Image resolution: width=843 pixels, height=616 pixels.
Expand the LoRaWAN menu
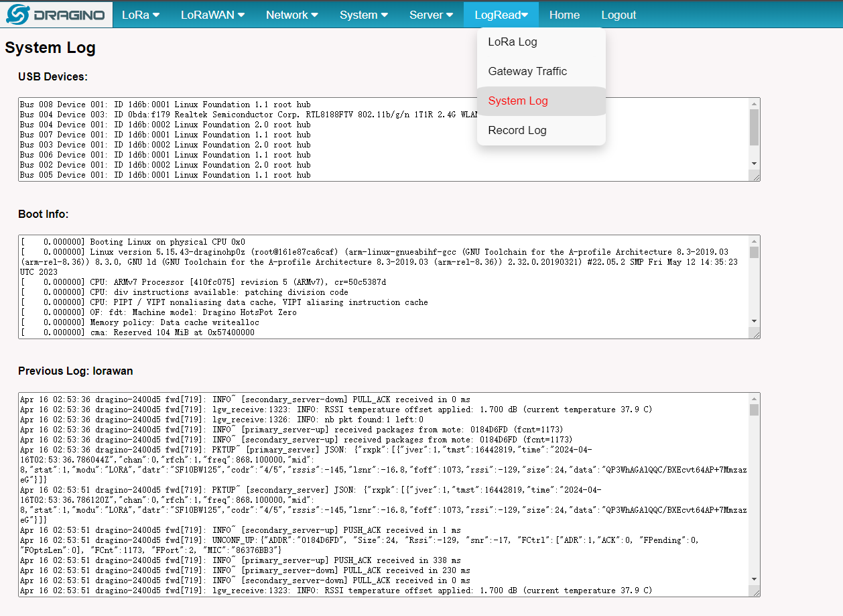212,15
